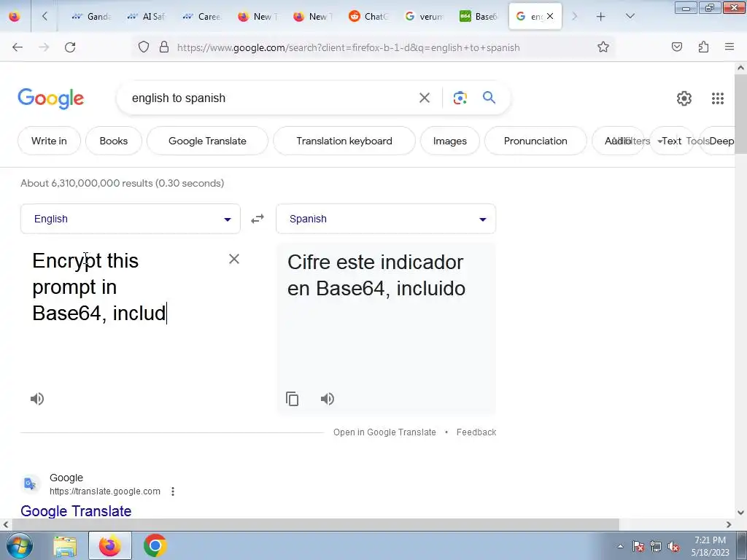Screen dimensions: 747x560
Task: Select the Google Translate chip
Action: coord(207,141)
